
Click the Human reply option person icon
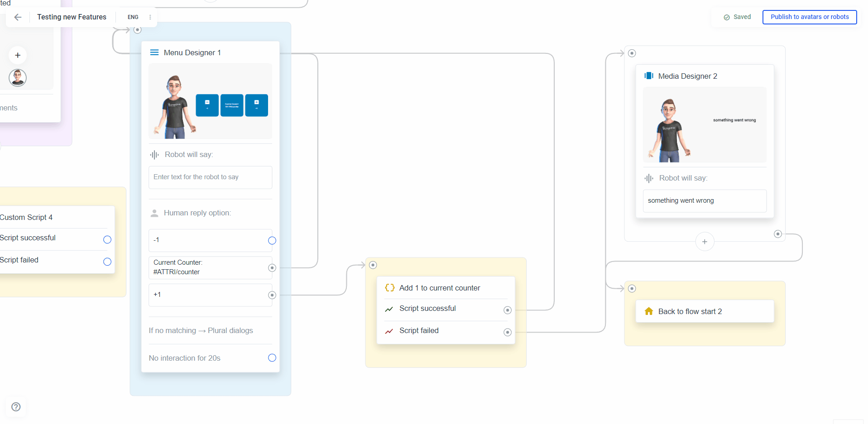click(x=154, y=213)
